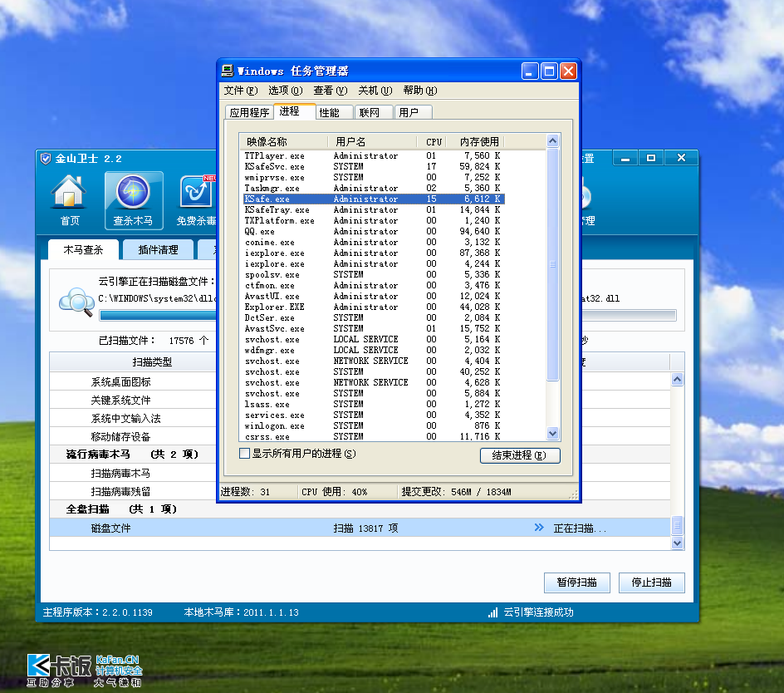Sort processes by 用户名 column header
Image resolution: width=784 pixels, height=693 pixels.
[372, 141]
